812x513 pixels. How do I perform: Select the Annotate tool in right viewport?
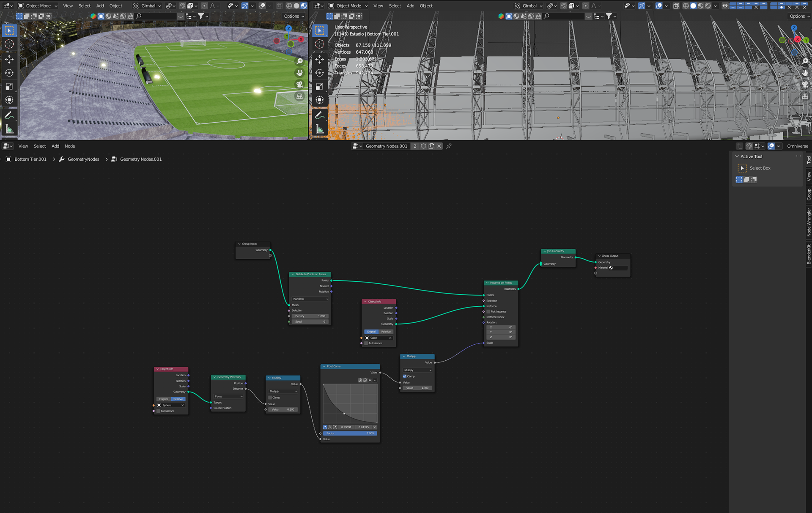pos(320,115)
